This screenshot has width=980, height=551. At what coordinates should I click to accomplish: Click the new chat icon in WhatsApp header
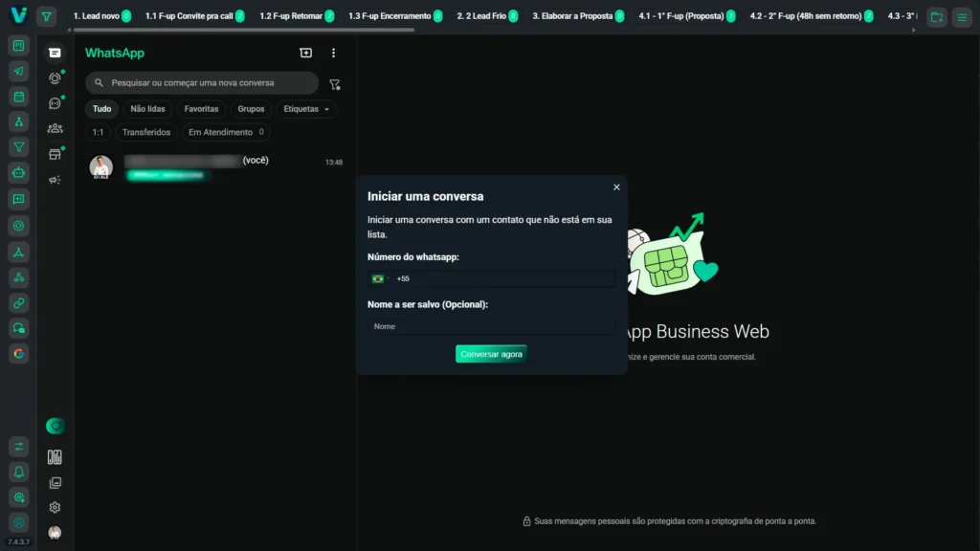point(305,54)
